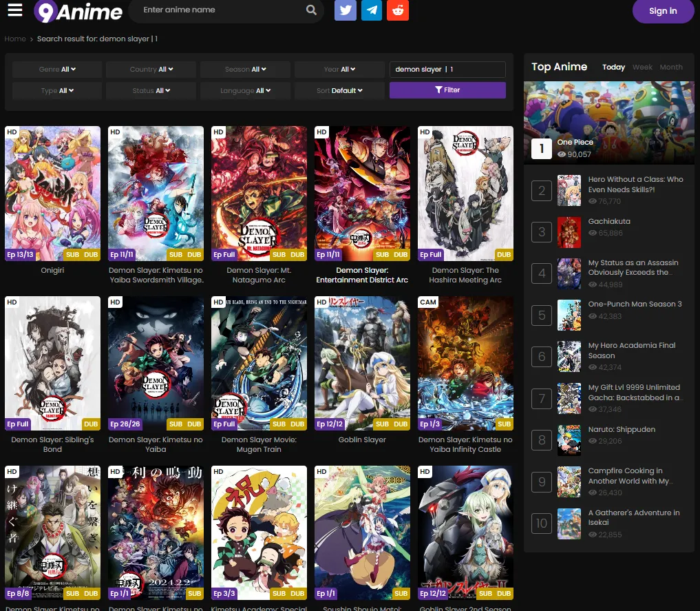Switch Top Anime to Week tab
Viewport: 700px width, 611px height.
click(642, 68)
